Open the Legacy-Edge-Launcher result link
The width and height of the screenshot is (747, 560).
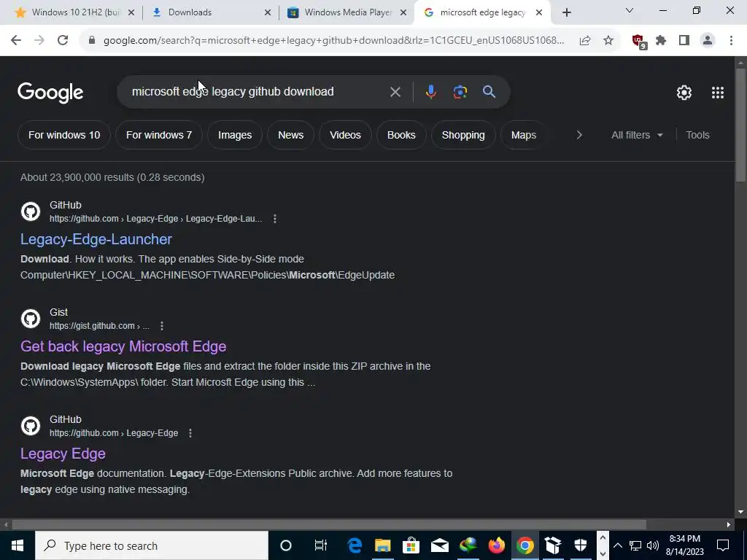(96, 239)
